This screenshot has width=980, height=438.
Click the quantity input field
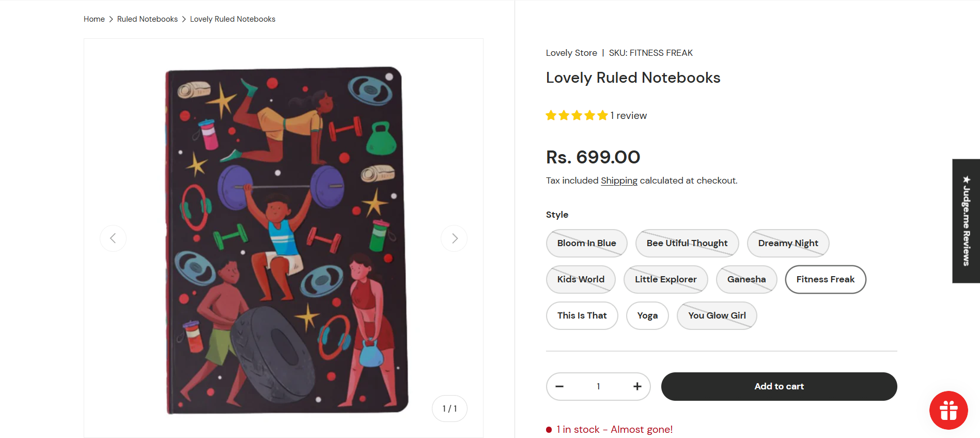coord(598,386)
